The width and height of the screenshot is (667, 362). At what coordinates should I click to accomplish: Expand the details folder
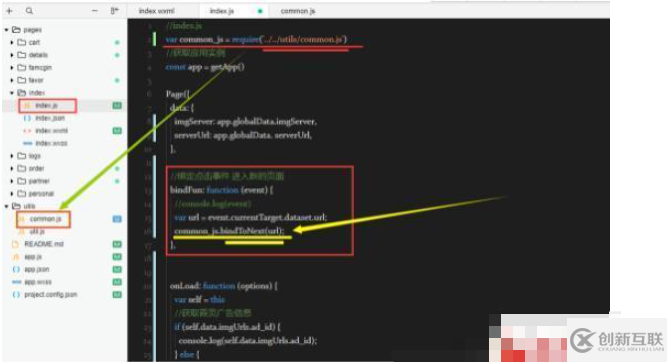[x=12, y=55]
